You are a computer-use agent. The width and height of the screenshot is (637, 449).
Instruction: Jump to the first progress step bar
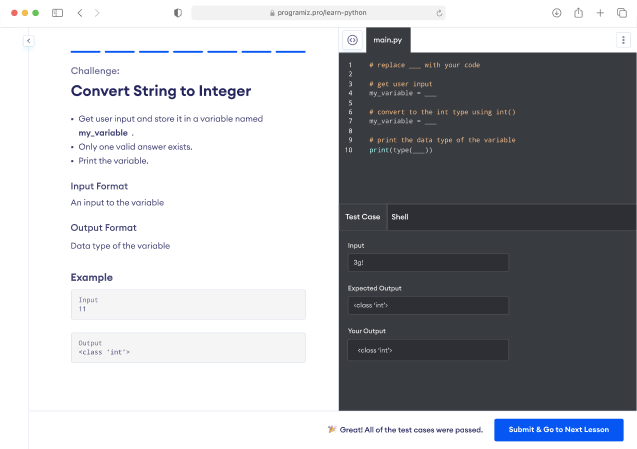pyautogui.click(x=86, y=52)
